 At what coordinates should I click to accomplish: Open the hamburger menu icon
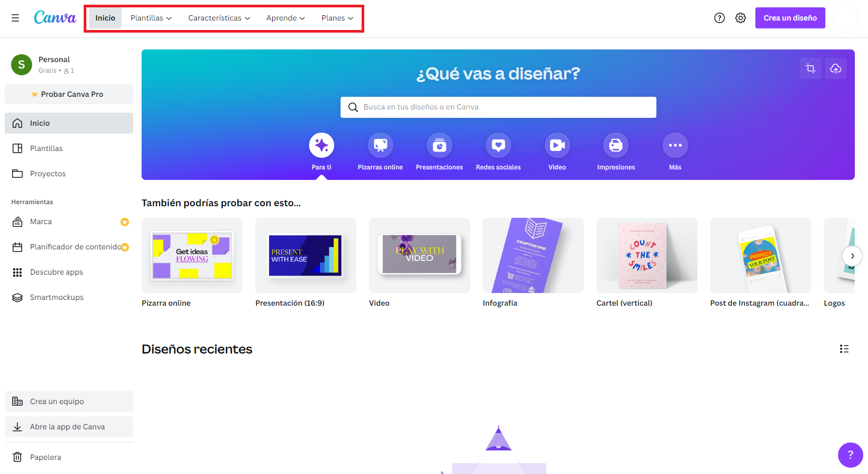point(15,18)
